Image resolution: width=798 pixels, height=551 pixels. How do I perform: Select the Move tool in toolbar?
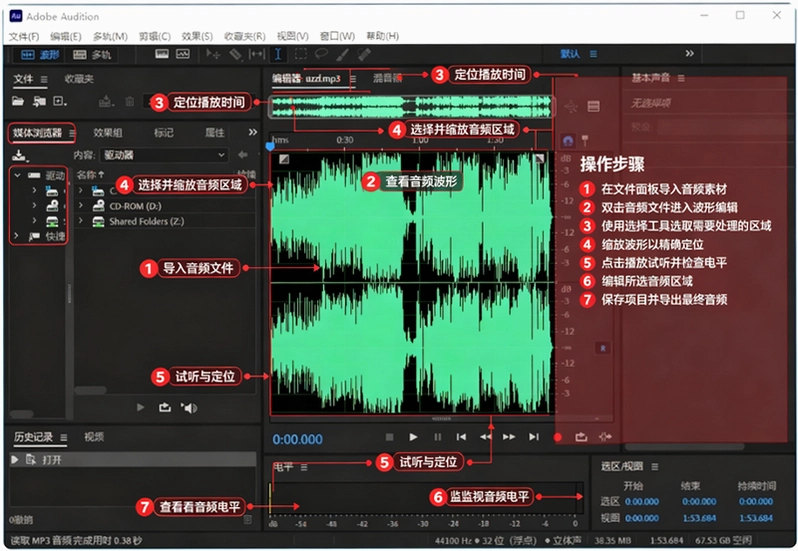pos(213,54)
